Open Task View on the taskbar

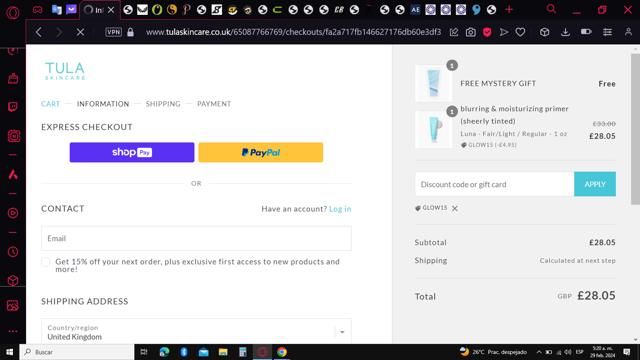point(144,352)
